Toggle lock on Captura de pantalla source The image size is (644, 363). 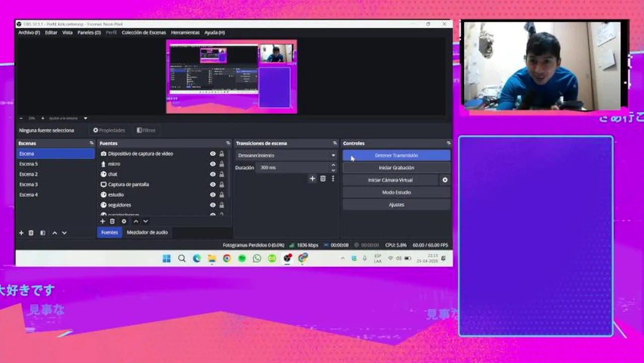(221, 185)
